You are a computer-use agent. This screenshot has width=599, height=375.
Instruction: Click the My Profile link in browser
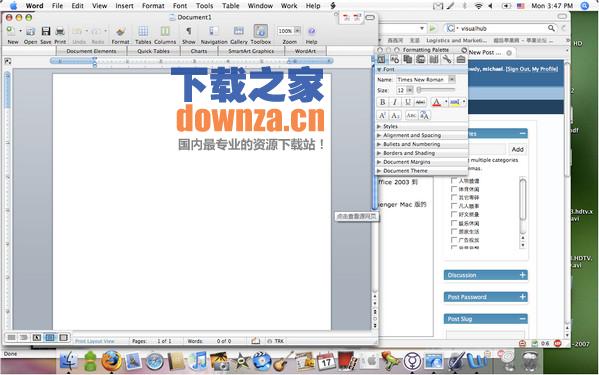[545, 69]
